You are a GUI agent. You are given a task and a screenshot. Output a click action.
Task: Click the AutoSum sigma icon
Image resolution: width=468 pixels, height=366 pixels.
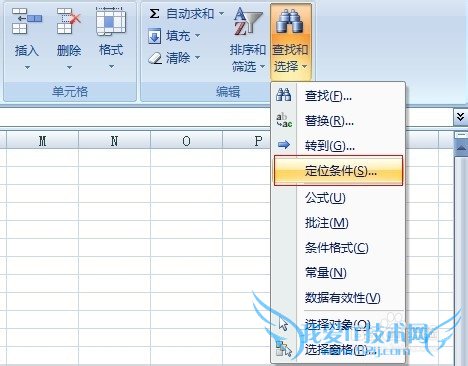point(154,14)
